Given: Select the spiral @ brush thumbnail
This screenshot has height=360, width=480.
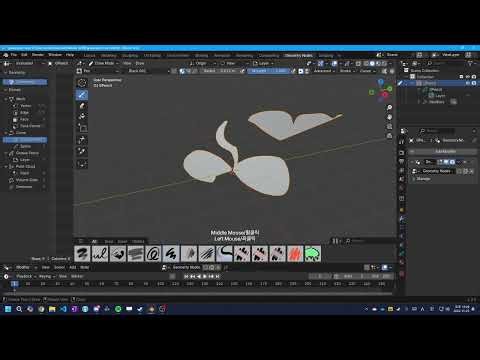Looking at the screenshot, I should 153,254.
